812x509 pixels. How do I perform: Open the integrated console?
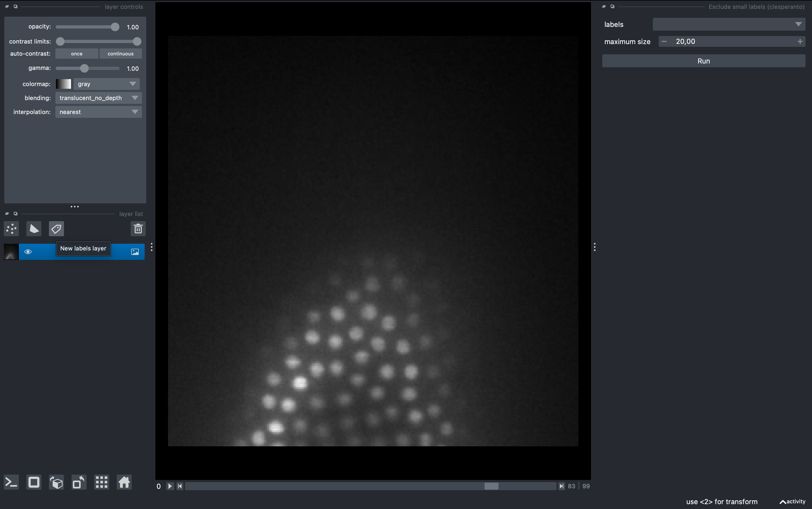click(x=11, y=482)
